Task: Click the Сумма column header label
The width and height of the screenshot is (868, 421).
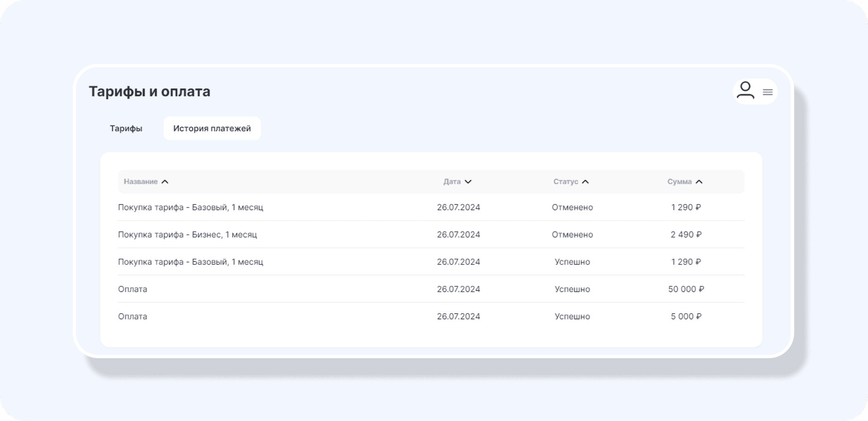Action: (679, 182)
